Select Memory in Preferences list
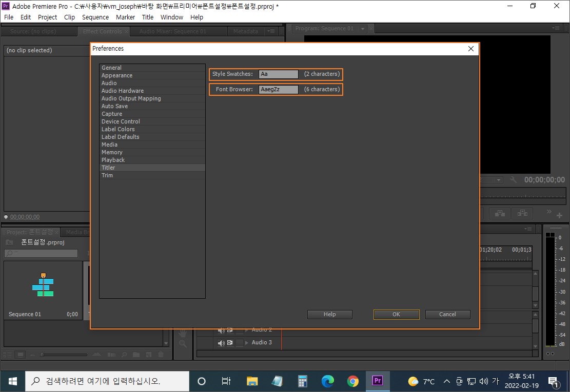The width and height of the screenshot is (570, 392). [x=152, y=153]
